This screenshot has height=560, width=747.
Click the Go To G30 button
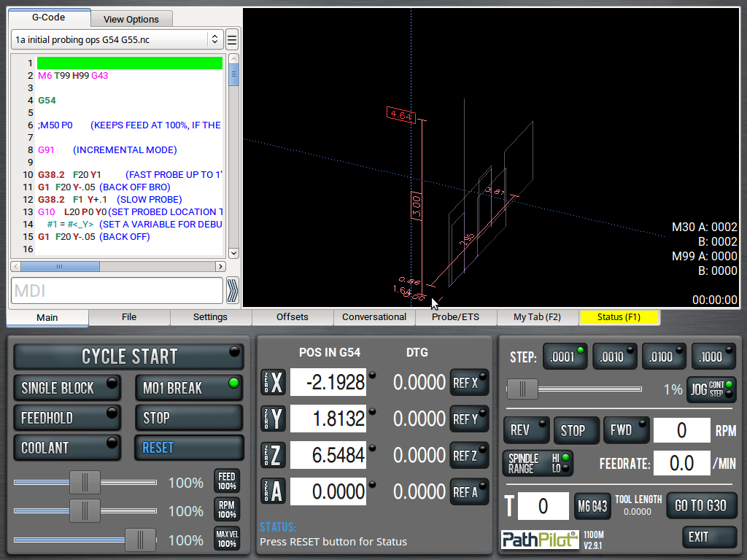700,505
